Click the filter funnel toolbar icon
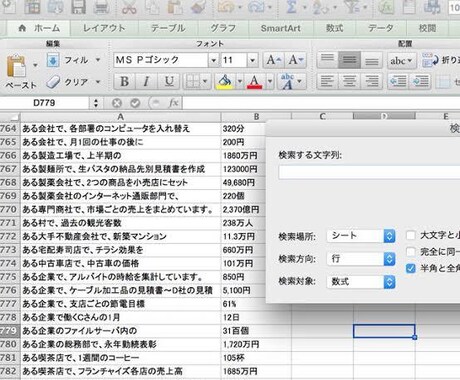 (x=353, y=7)
